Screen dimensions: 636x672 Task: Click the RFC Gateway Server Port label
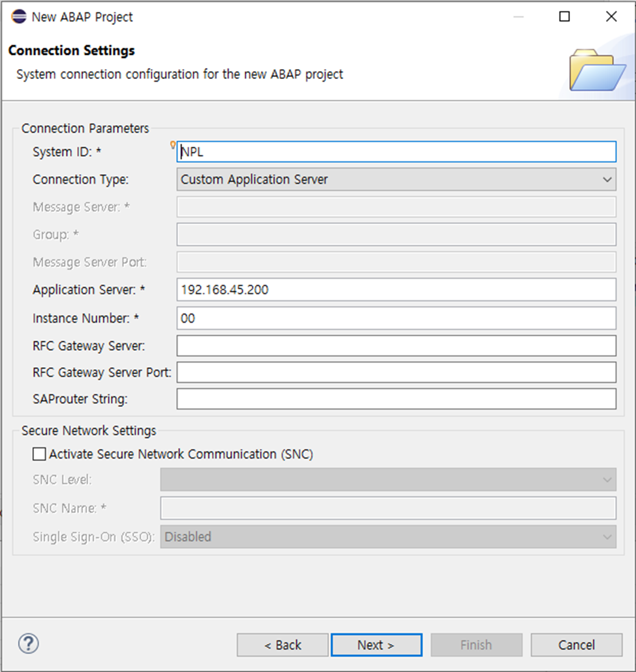pyautogui.click(x=102, y=372)
